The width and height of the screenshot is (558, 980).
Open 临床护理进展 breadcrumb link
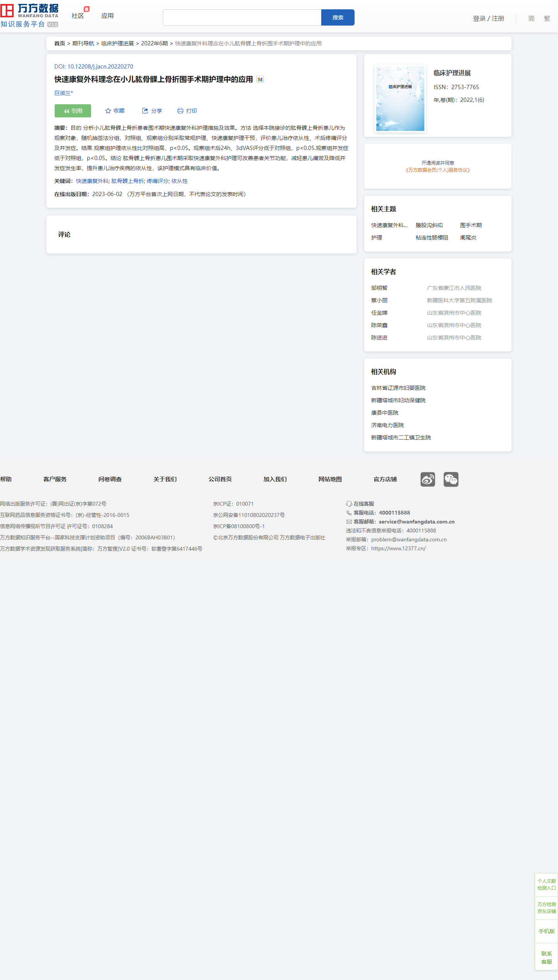pyautogui.click(x=117, y=43)
